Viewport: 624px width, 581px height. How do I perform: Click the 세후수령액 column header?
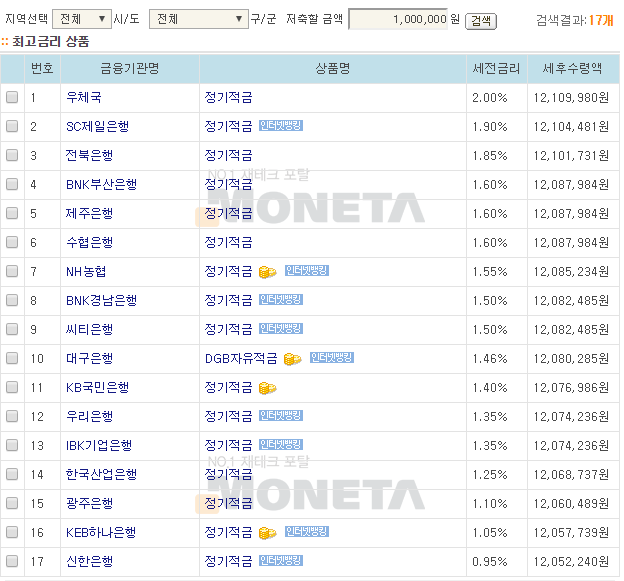[x=572, y=69]
